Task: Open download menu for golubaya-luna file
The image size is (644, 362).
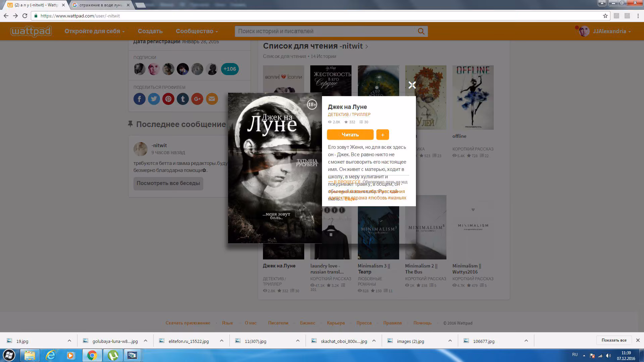Action: click(x=146, y=341)
